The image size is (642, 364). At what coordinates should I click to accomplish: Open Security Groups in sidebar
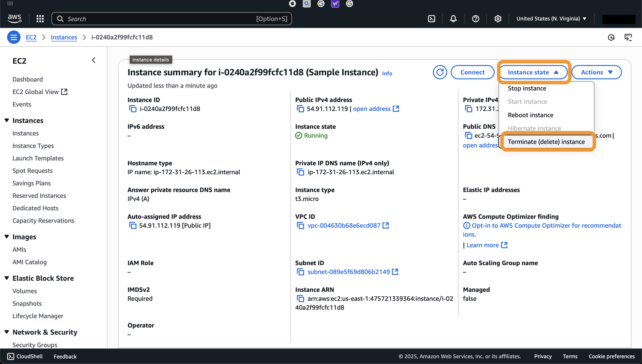pos(35,345)
